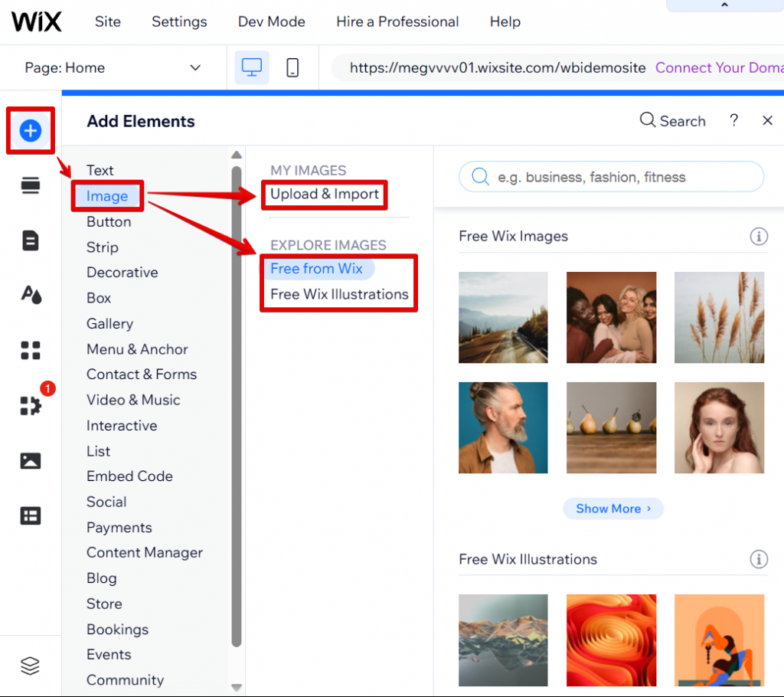
Task: Open the Content Manager grid icon
Action: tap(30, 515)
